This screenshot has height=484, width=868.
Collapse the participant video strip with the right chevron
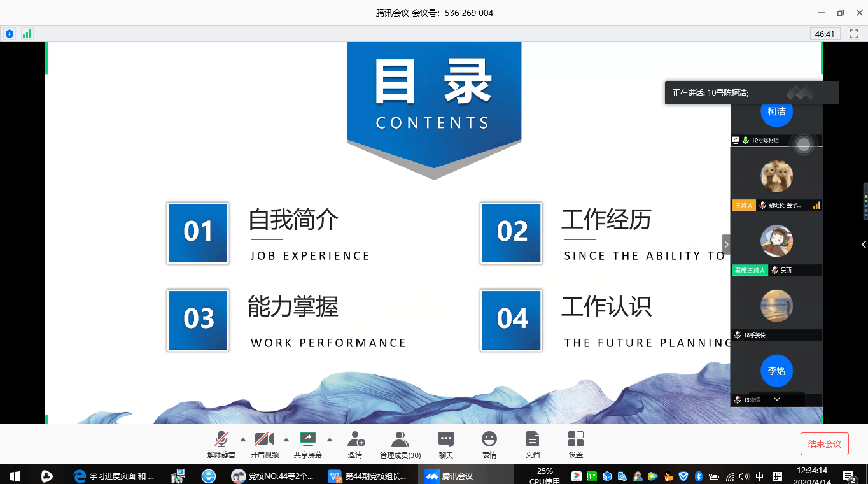[x=726, y=245]
